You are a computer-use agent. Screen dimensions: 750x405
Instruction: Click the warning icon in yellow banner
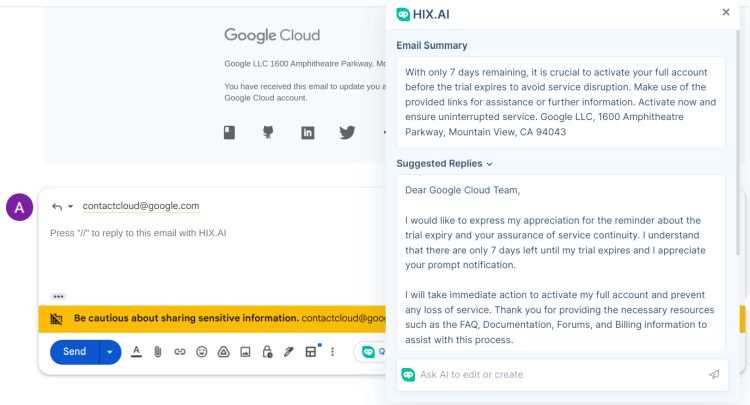click(x=56, y=318)
